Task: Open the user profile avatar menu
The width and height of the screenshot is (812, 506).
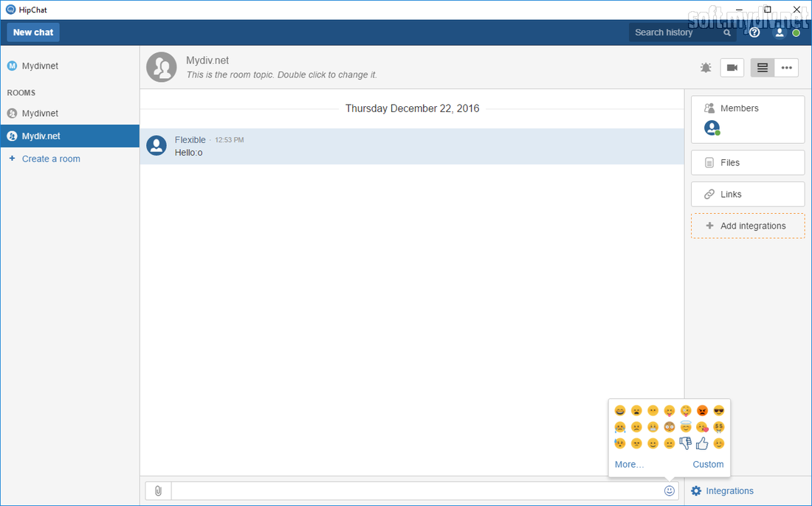Action: point(780,32)
